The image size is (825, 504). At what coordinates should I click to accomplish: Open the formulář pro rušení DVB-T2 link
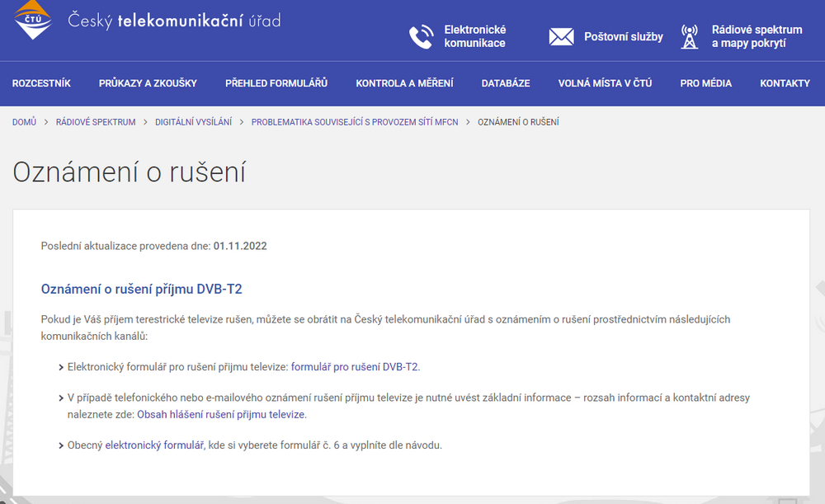[355, 367]
